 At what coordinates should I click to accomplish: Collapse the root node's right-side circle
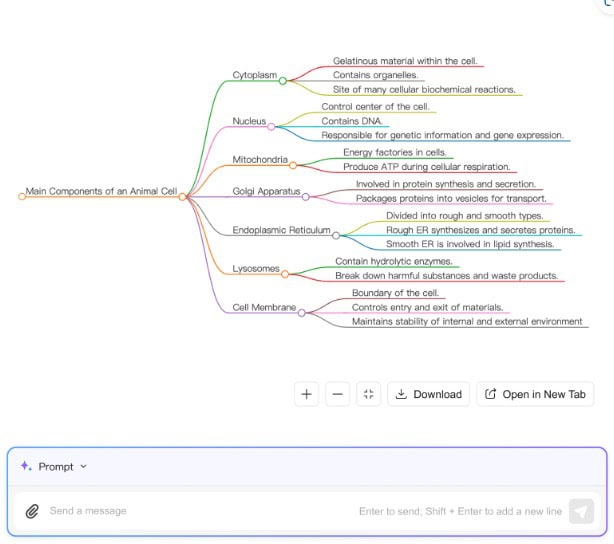pyautogui.click(x=182, y=196)
